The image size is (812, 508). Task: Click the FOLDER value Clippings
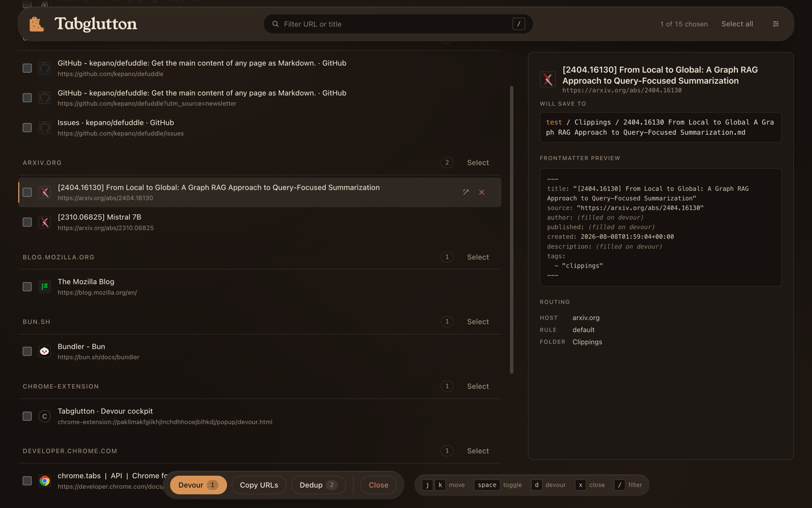[587, 342]
